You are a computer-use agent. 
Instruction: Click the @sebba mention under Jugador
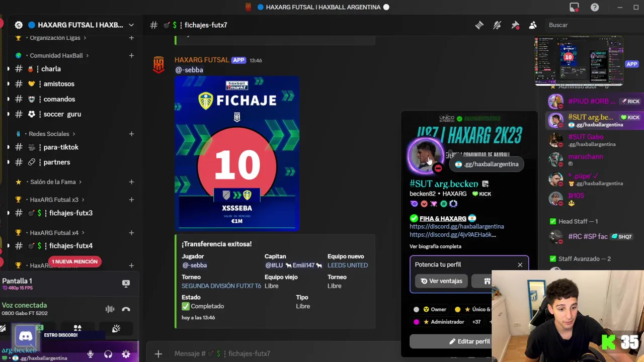(194, 265)
